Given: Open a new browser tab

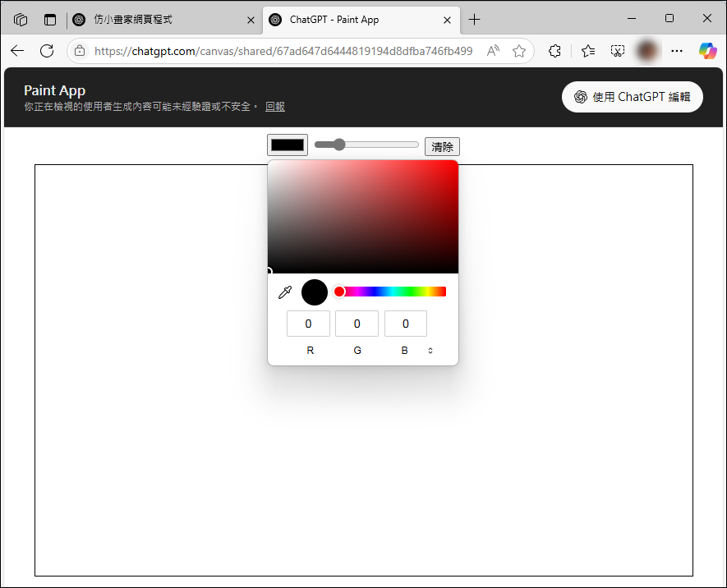Looking at the screenshot, I should (x=474, y=20).
